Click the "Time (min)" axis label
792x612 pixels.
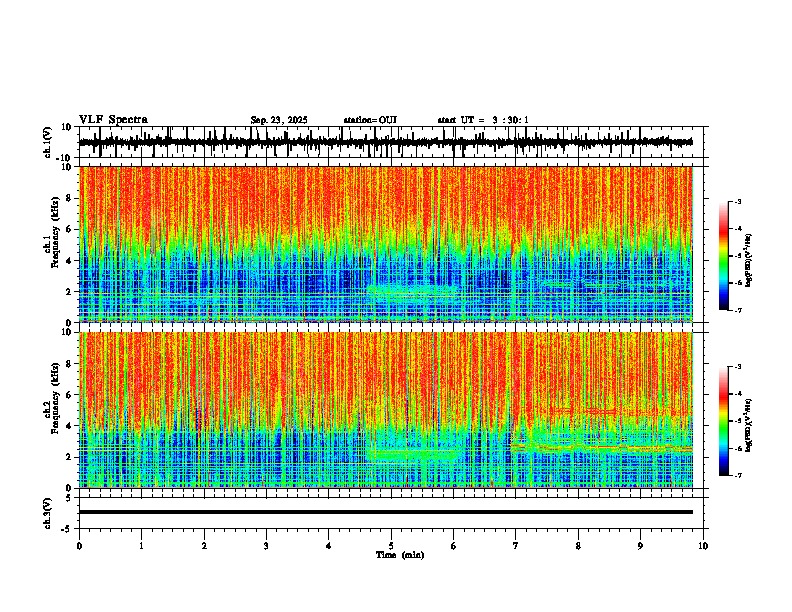point(400,555)
